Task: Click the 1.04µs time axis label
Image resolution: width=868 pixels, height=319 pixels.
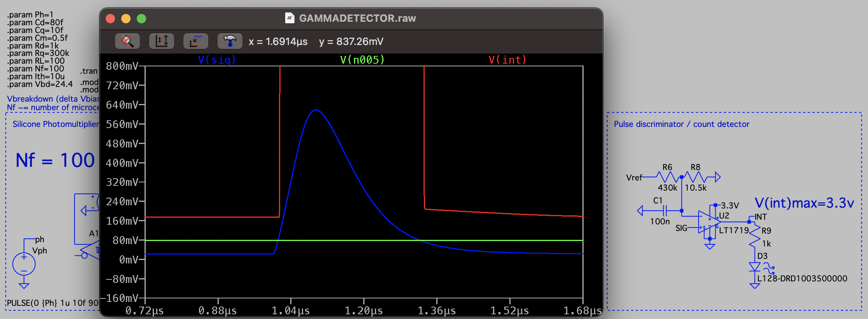Action: pyautogui.click(x=291, y=311)
